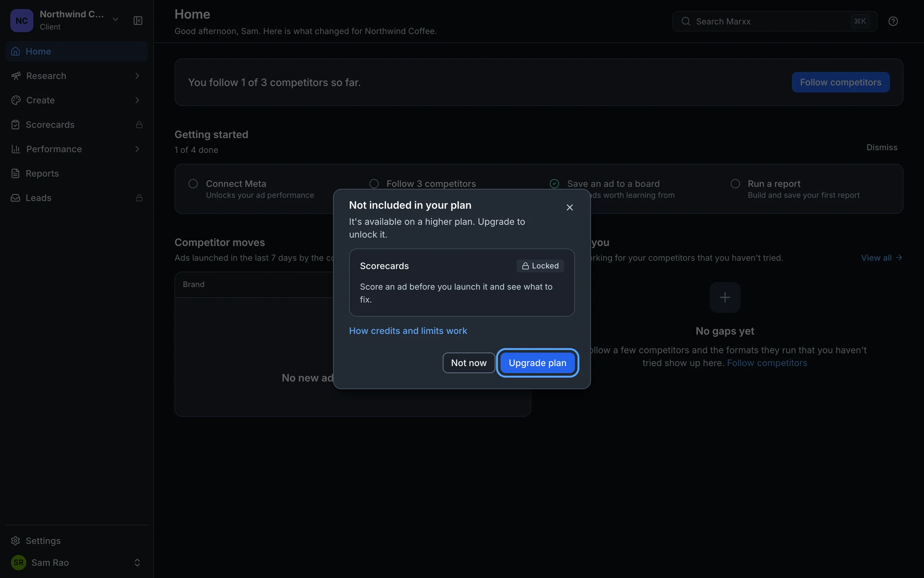Click the Not now button
Viewport: 924px width, 578px height.
click(469, 363)
